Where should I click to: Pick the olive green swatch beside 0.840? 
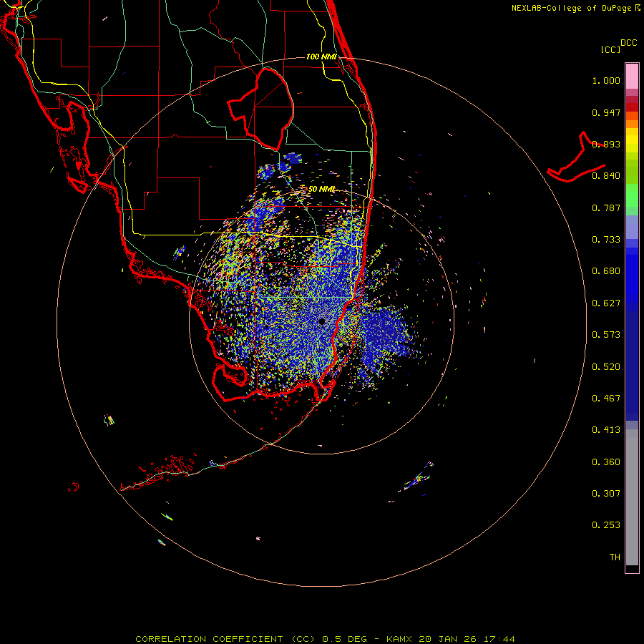pos(632,172)
